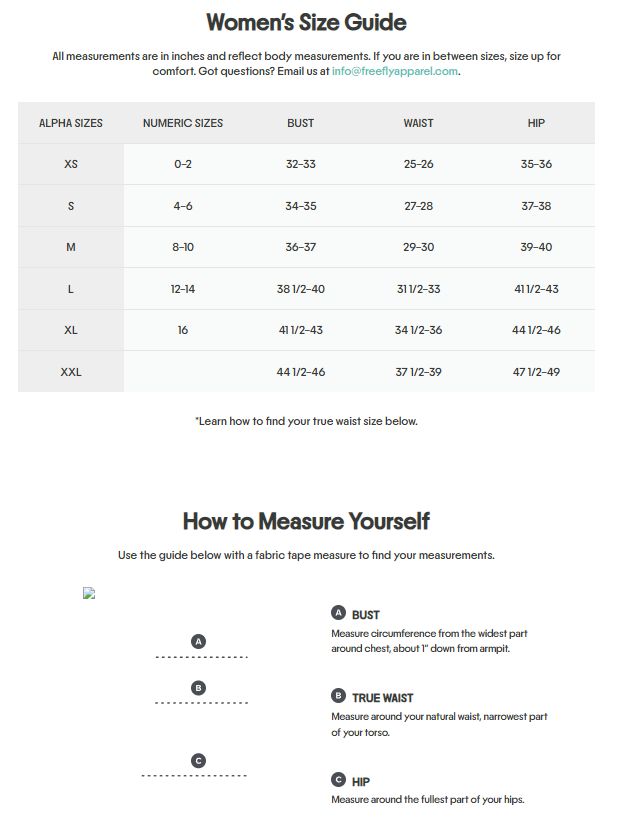Click the C marker on the measuring diagram
This screenshot has width=618, height=820.
(199, 760)
